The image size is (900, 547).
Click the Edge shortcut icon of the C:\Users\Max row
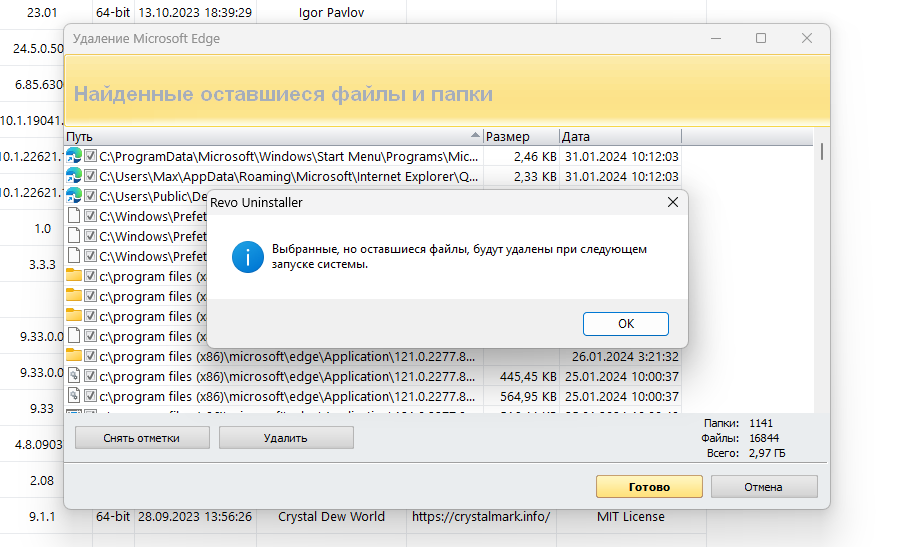[73, 176]
